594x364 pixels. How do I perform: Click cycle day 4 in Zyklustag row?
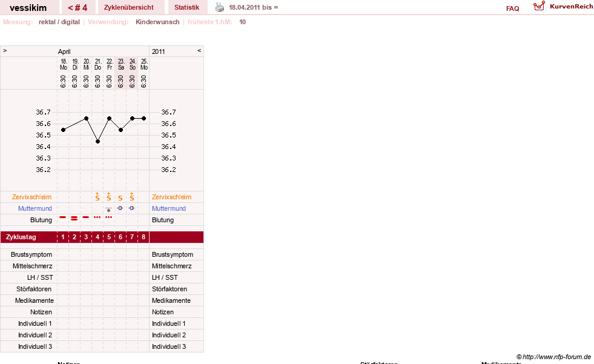(97, 237)
